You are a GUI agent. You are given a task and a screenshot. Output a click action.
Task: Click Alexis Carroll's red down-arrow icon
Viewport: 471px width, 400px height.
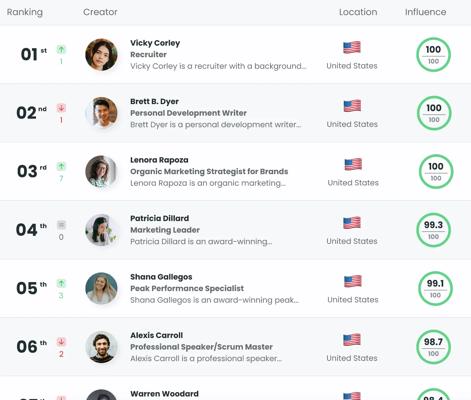click(61, 342)
